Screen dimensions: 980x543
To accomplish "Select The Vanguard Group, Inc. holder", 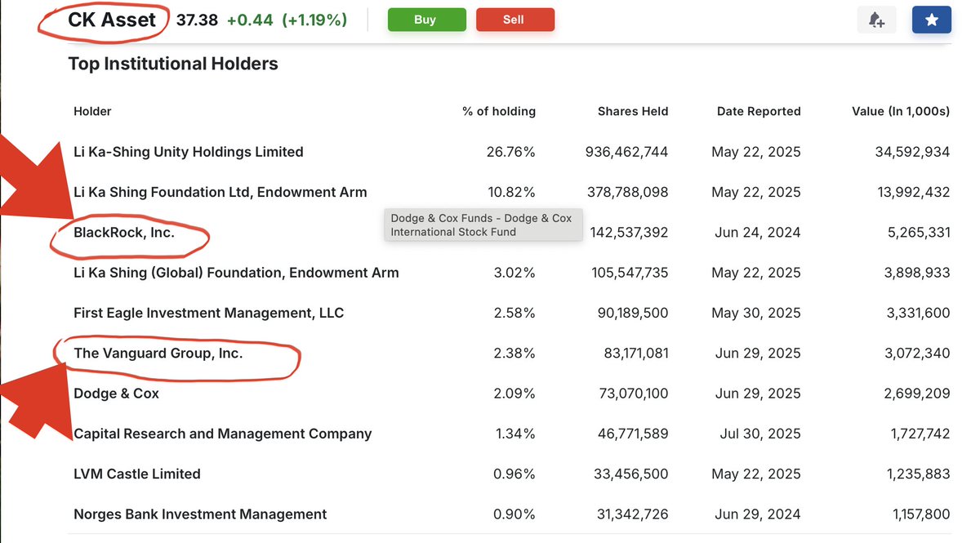I will (158, 353).
